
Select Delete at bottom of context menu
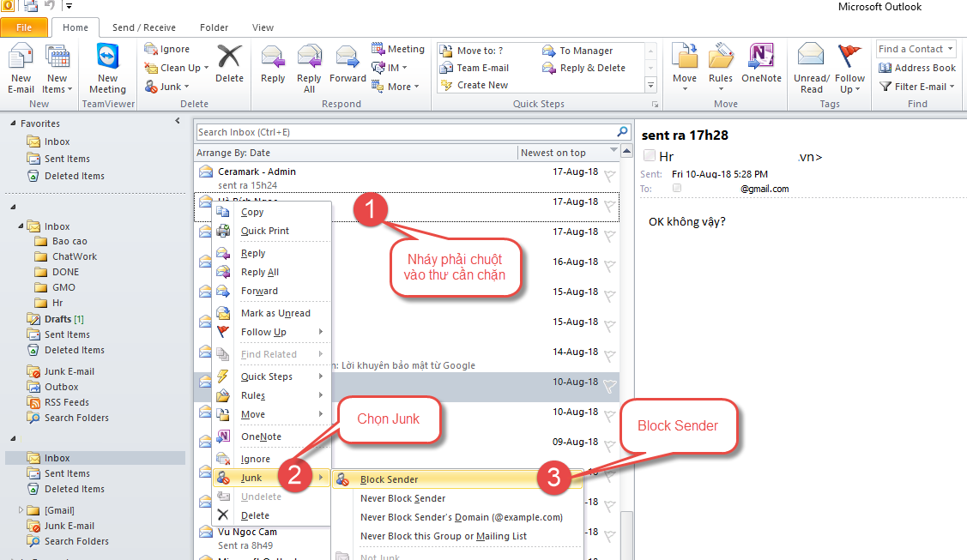(271, 515)
